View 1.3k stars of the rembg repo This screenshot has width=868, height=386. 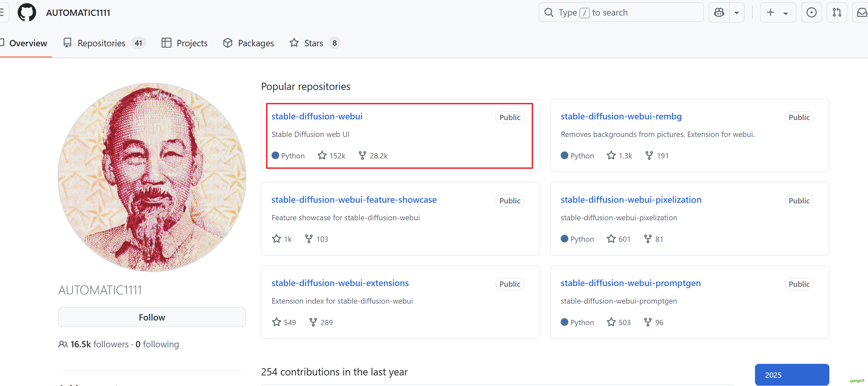619,155
